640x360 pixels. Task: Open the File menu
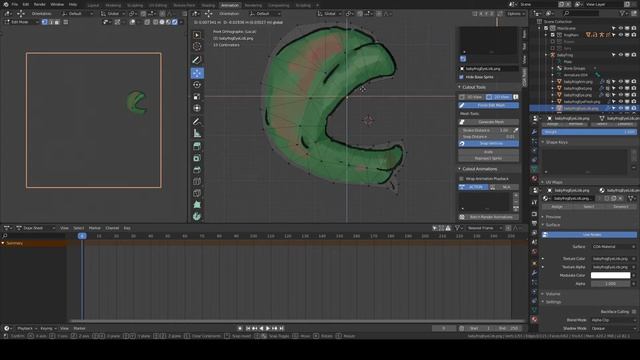coord(15,4)
